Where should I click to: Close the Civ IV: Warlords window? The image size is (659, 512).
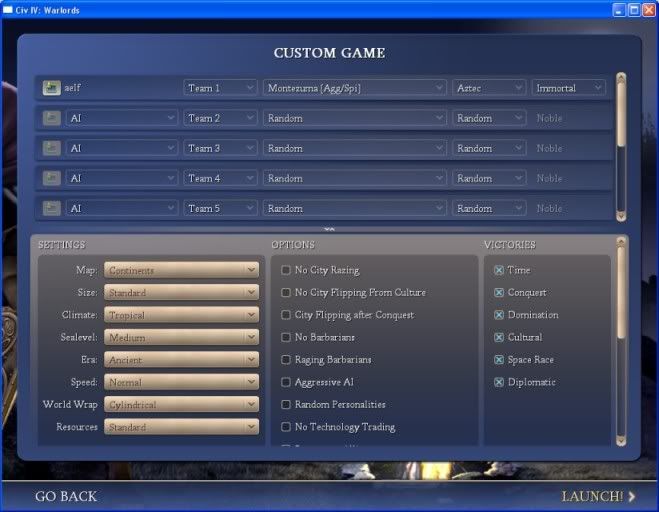pyautogui.click(x=649, y=10)
